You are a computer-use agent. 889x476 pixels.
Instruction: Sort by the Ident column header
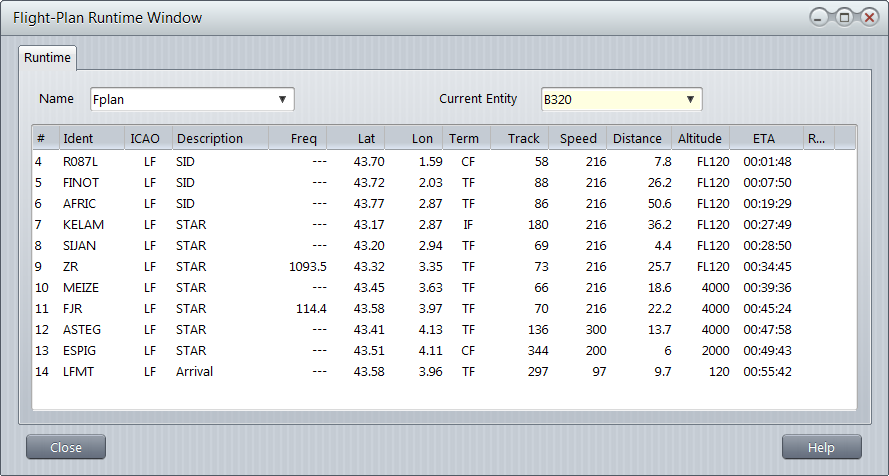[x=90, y=138]
